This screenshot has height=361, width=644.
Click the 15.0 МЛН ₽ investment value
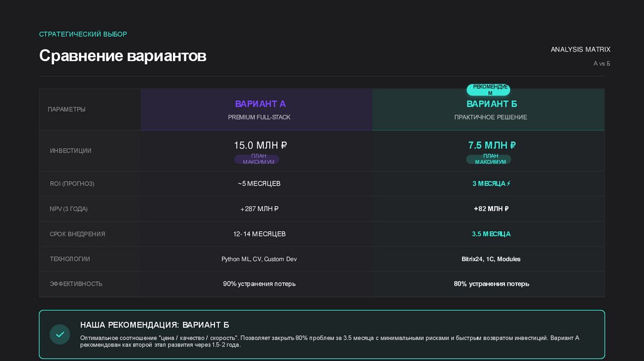260,145
